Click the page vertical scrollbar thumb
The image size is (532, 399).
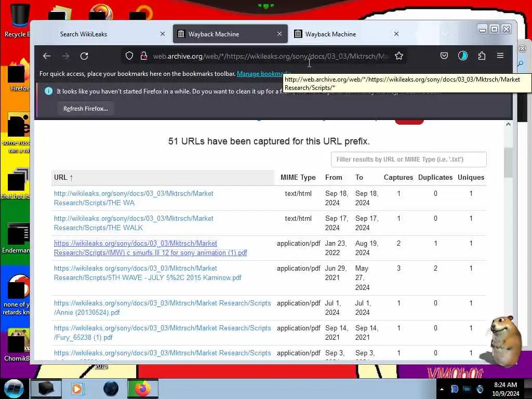pos(508,163)
